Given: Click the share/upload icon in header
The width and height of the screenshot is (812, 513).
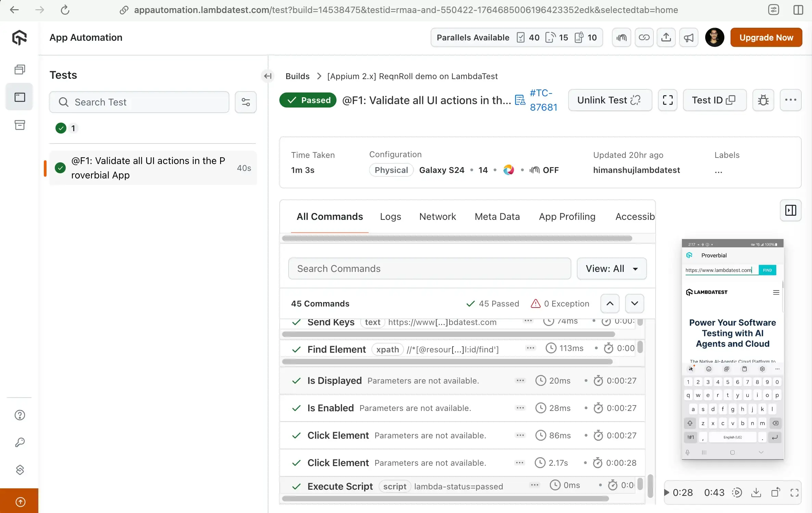Looking at the screenshot, I should (x=666, y=37).
